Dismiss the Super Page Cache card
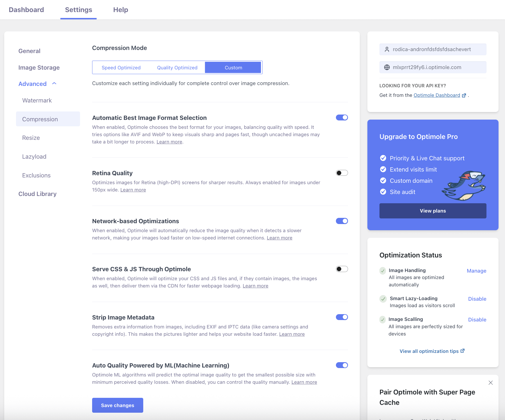Screen dimensions: 505x420 [490, 383]
